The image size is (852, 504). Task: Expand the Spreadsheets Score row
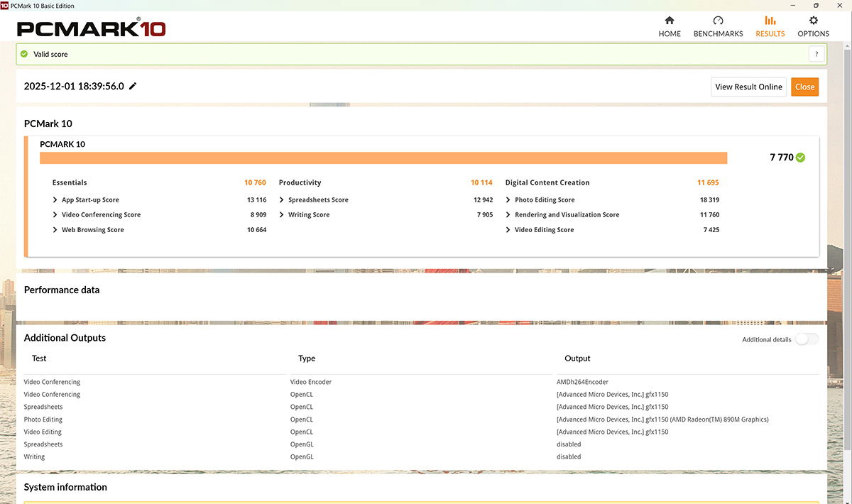click(x=282, y=200)
